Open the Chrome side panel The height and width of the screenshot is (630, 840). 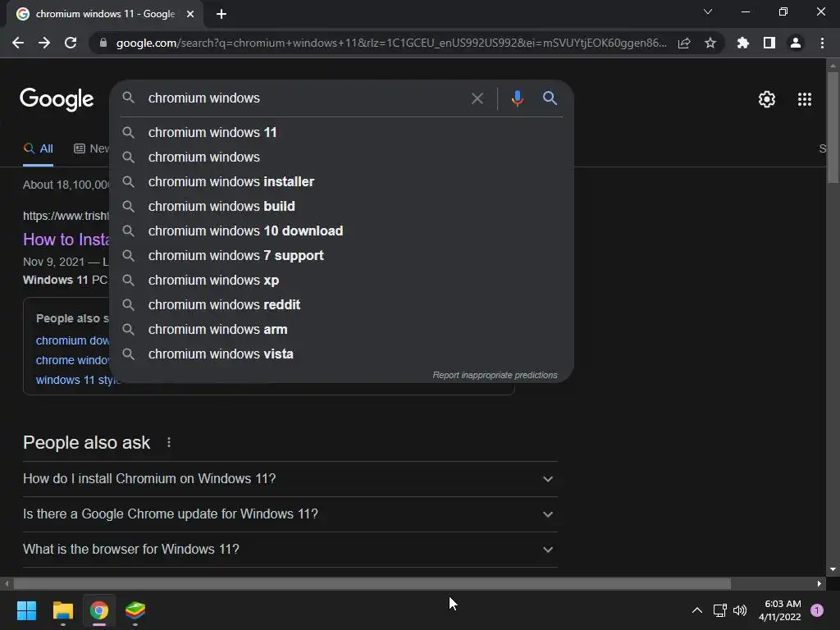(769, 43)
